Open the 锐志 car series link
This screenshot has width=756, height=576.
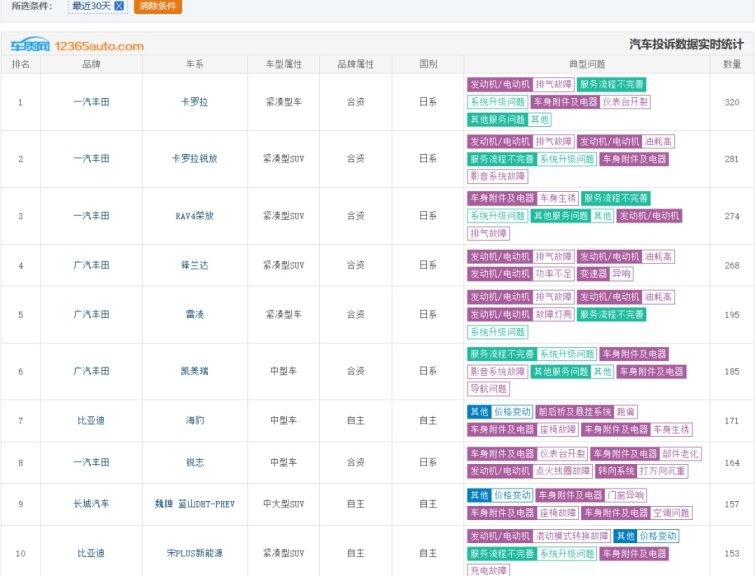pyautogui.click(x=195, y=462)
